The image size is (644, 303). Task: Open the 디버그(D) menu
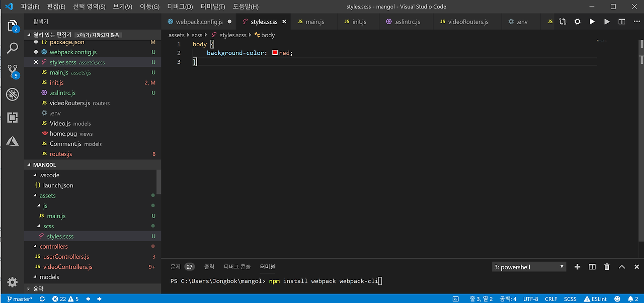click(x=180, y=7)
